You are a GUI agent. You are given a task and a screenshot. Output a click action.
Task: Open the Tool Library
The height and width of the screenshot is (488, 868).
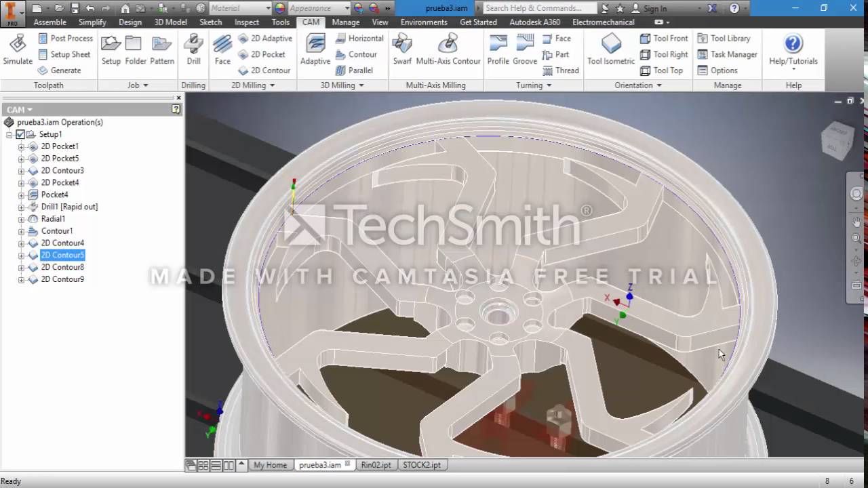tap(724, 39)
